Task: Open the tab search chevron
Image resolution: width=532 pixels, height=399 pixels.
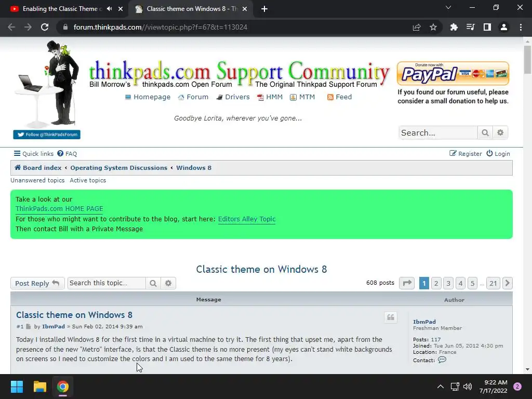Action: [x=448, y=7]
